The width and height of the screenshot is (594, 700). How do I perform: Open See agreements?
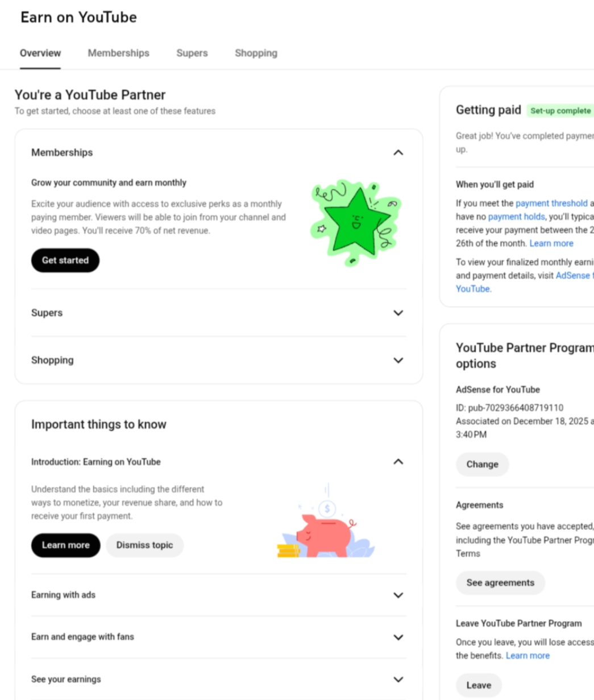[x=500, y=582]
